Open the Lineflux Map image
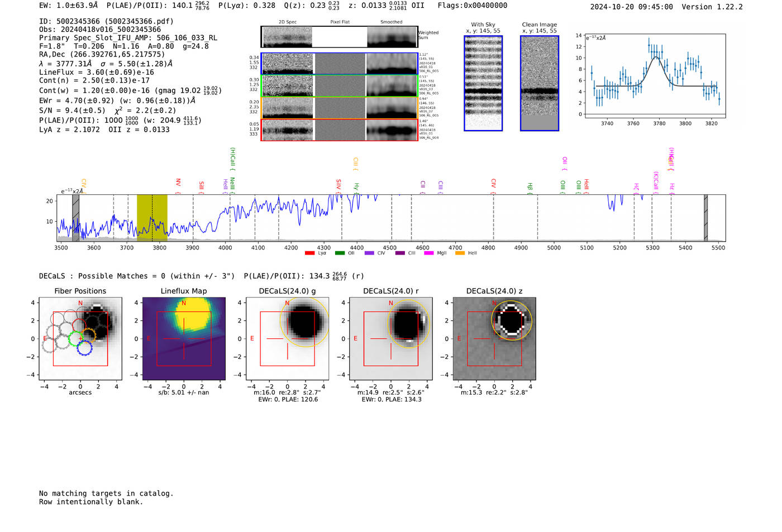The width and height of the screenshot is (782, 532). coord(184,338)
